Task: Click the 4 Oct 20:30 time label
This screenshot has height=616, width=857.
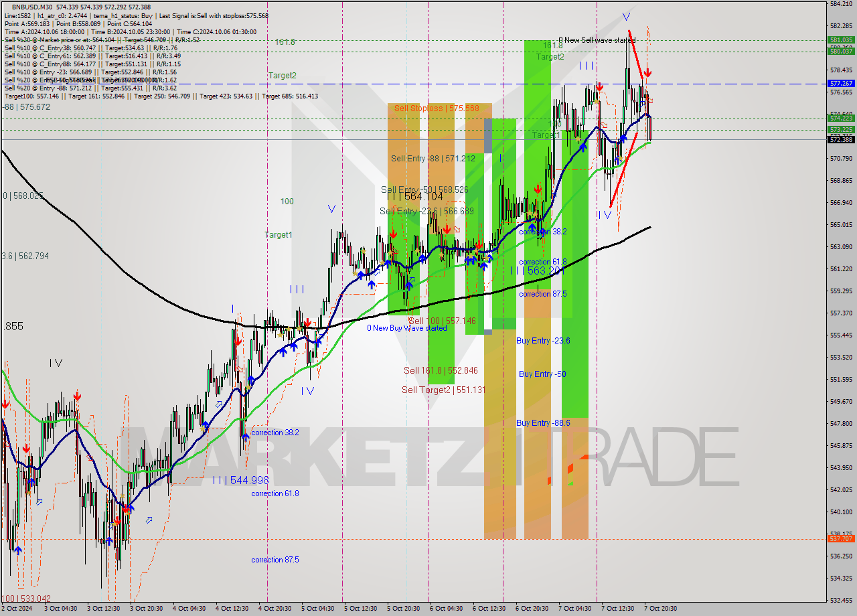Action: tap(274, 609)
